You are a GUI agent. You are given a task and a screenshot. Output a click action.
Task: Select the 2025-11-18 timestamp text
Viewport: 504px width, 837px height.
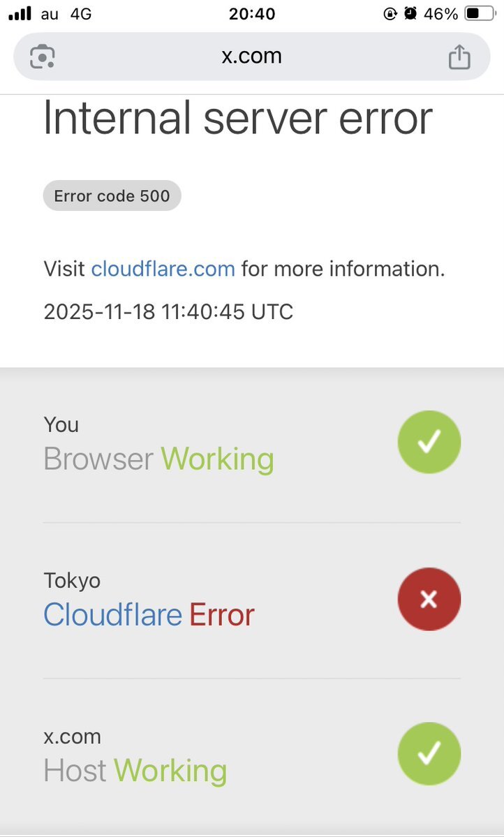(168, 312)
